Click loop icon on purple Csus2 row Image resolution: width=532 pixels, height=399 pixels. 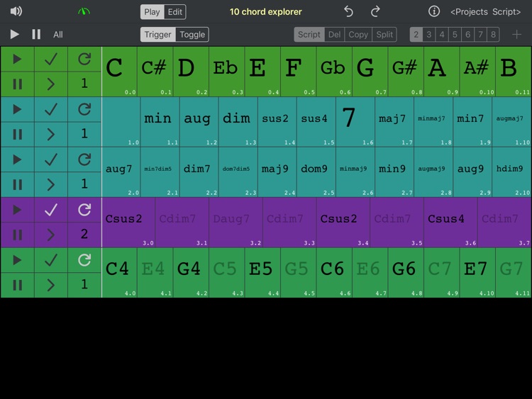coord(84,210)
